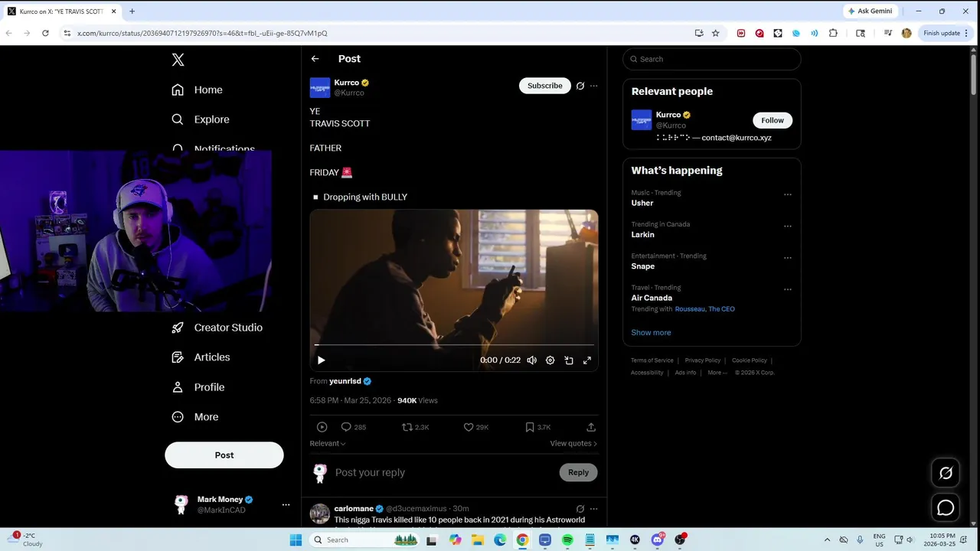Bookmark this page with star icon
This screenshot has height=551, width=980.
pos(716,33)
